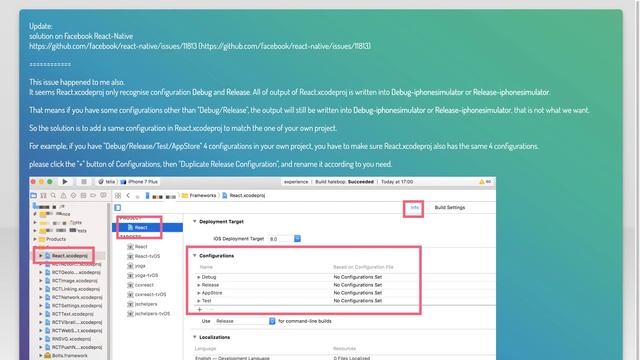Viewport: 640px width, 360px height.
Task: Open the command-line builds configuration dropdown
Action: tap(272, 321)
